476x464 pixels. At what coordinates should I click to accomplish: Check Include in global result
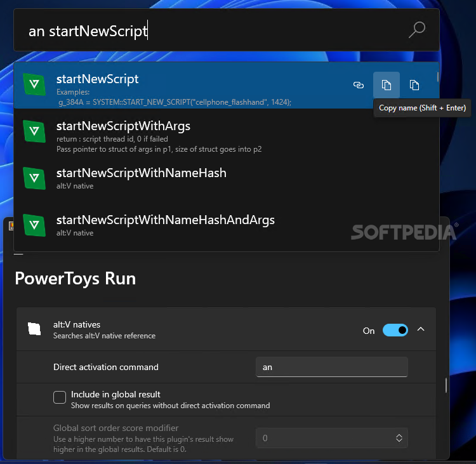60,397
